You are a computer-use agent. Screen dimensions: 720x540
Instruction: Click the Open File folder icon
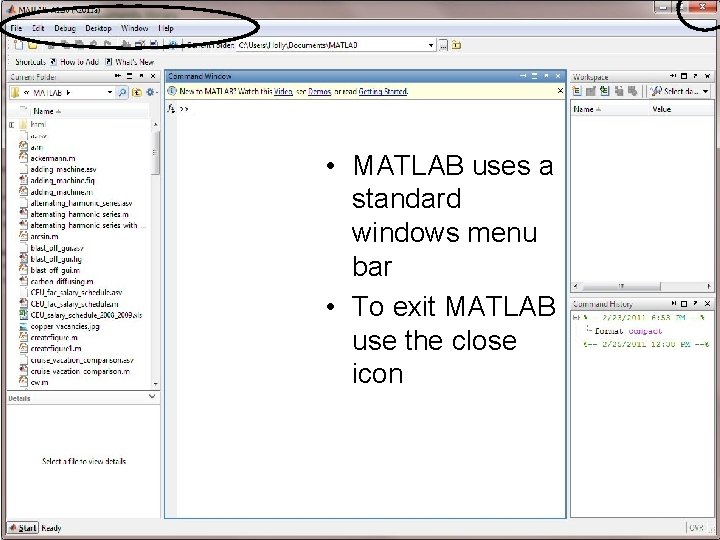pyautogui.click(x=33, y=45)
